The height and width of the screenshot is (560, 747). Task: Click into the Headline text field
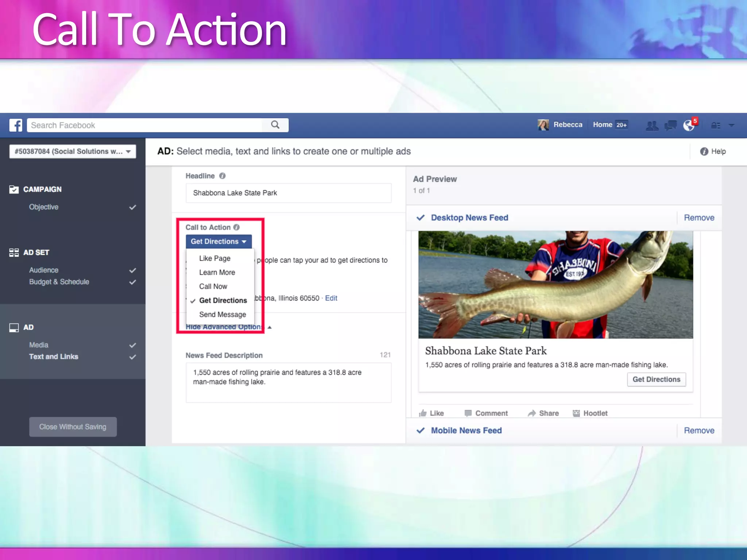(288, 193)
